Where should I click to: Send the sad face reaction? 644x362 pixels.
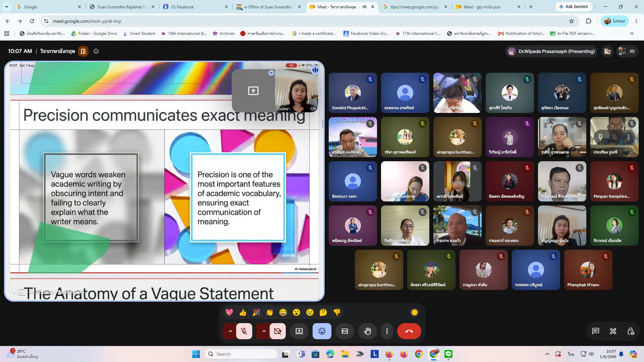click(x=310, y=312)
